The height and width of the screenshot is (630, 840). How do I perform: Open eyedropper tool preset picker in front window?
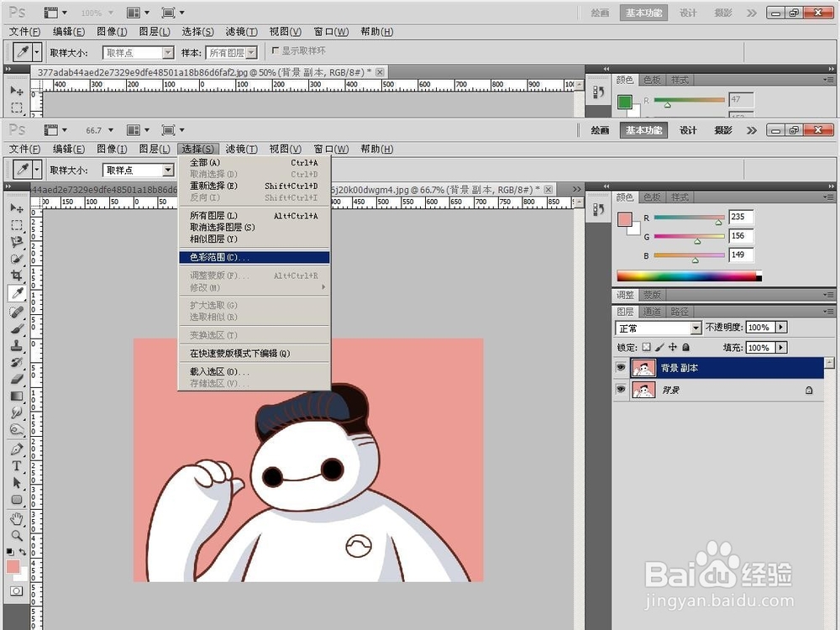(37, 170)
